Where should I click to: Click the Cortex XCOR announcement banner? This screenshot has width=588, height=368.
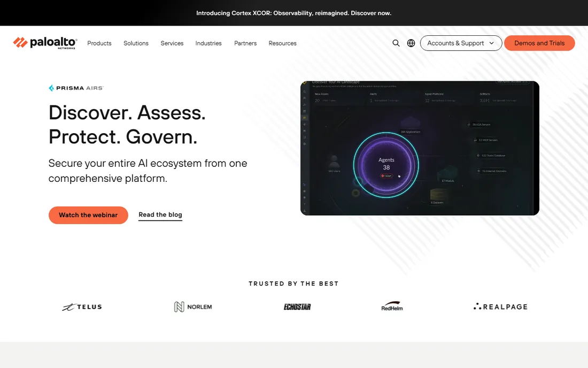[293, 13]
